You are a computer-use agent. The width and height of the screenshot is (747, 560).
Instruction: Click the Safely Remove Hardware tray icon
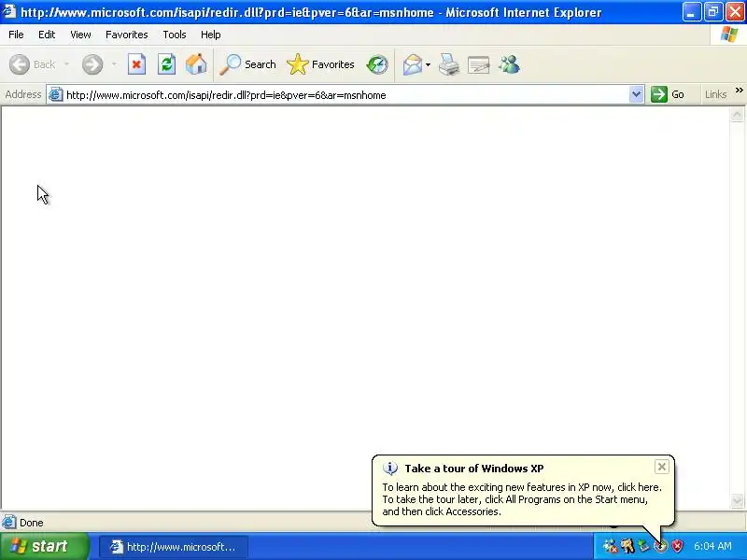[644, 546]
